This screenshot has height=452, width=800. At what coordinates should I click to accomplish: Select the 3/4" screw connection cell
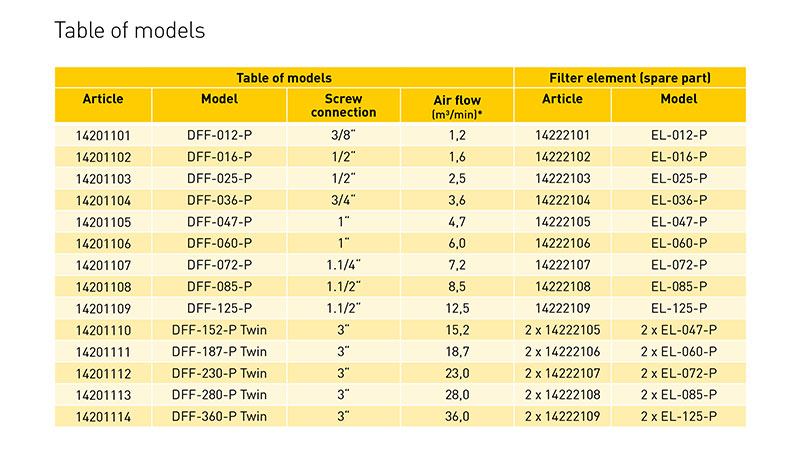coord(343,199)
